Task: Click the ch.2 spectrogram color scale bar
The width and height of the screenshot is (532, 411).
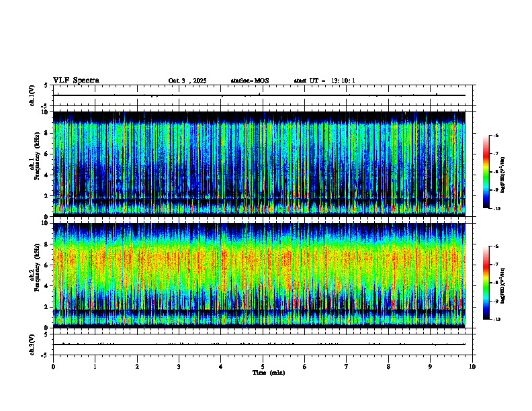Action: click(x=486, y=283)
